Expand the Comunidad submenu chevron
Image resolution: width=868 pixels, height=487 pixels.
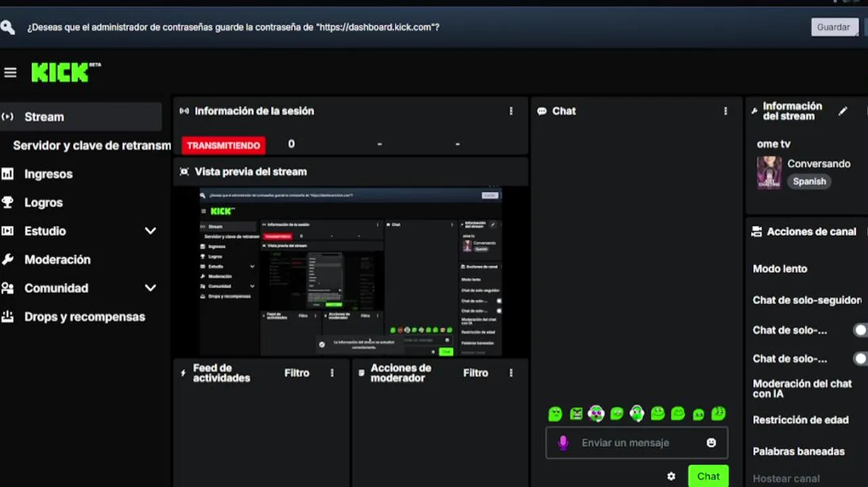point(150,287)
